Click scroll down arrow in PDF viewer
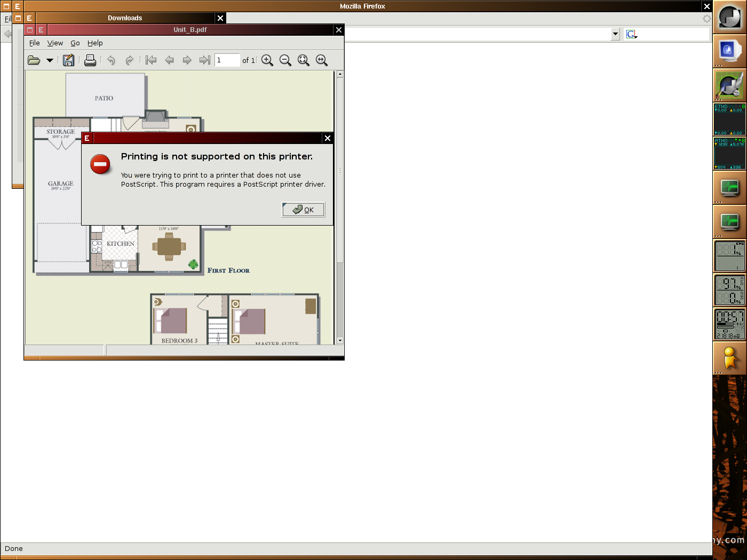The height and width of the screenshot is (560, 747). tap(340, 340)
